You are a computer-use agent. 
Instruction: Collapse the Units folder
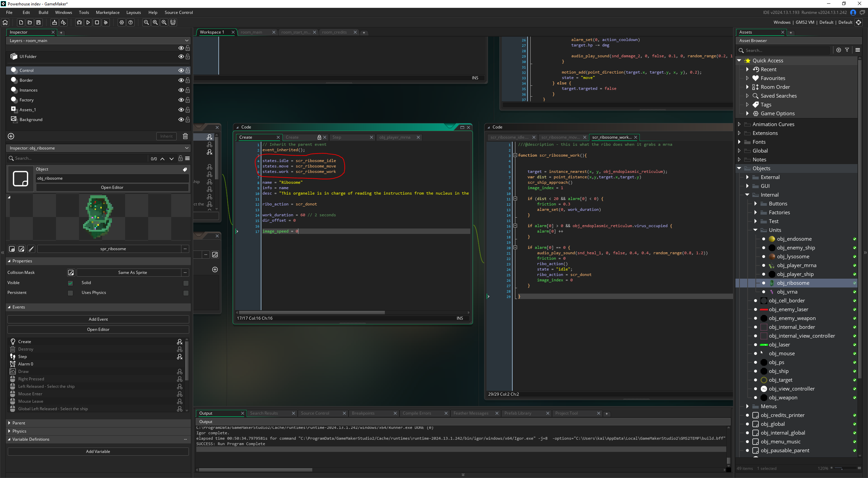tap(755, 230)
